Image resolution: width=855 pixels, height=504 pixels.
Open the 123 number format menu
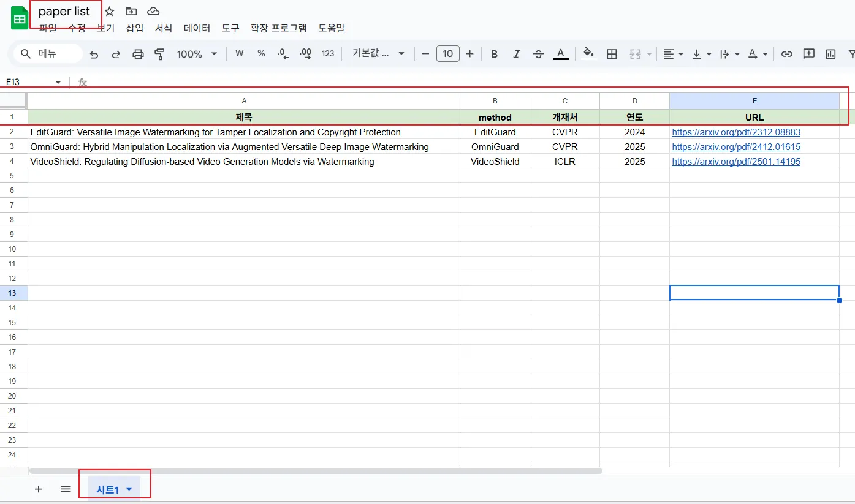[x=328, y=54]
